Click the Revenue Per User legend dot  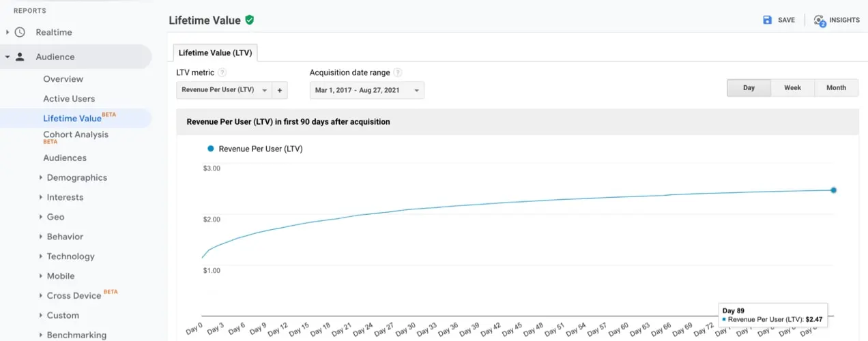(211, 148)
